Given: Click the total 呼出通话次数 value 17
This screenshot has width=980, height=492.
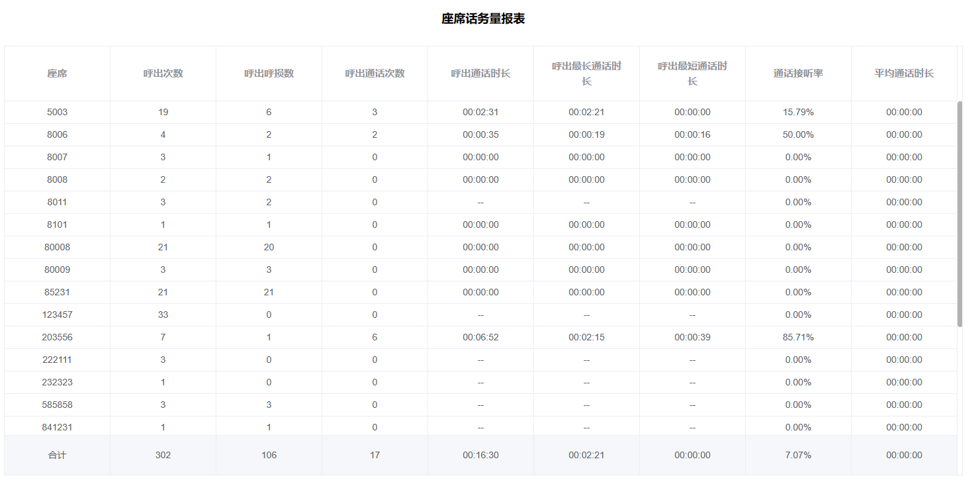Looking at the screenshot, I should pyautogui.click(x=375, y=456).
